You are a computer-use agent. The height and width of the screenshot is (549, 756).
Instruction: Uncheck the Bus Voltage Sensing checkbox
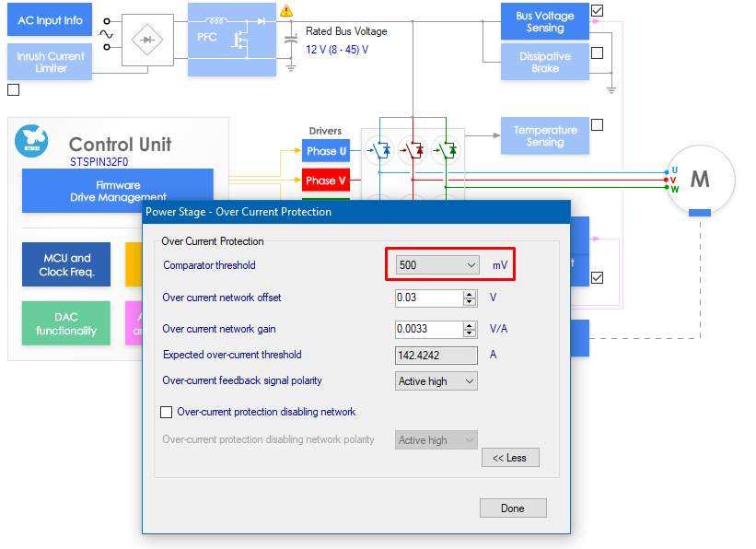coord(598,10)
